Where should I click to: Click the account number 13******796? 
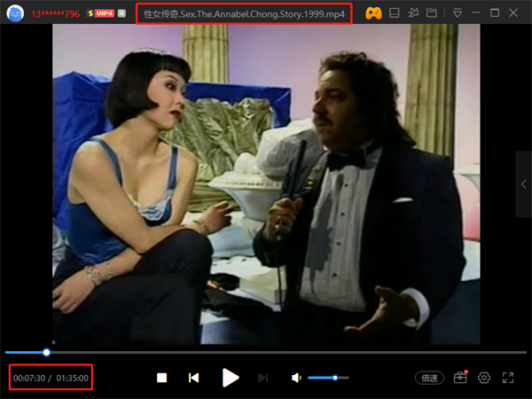point(55,14)
